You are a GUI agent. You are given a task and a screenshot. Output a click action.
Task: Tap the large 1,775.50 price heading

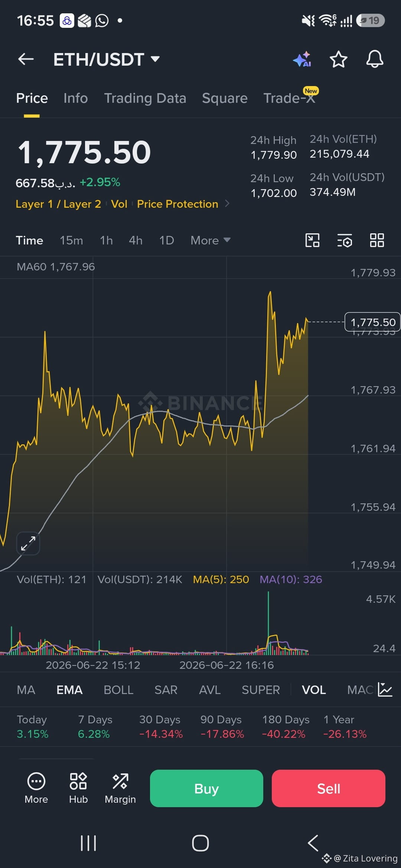84,152
